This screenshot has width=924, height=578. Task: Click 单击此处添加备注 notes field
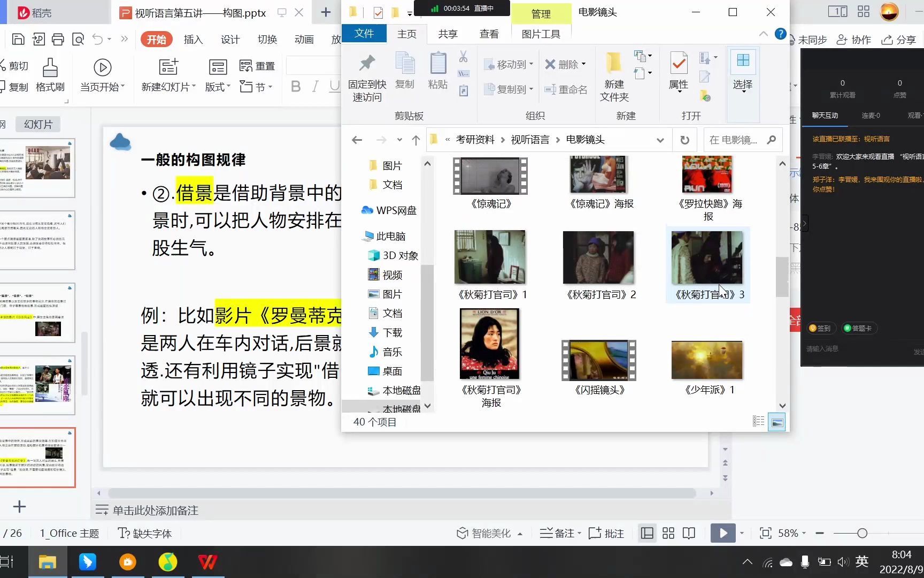tap(155, 511)
